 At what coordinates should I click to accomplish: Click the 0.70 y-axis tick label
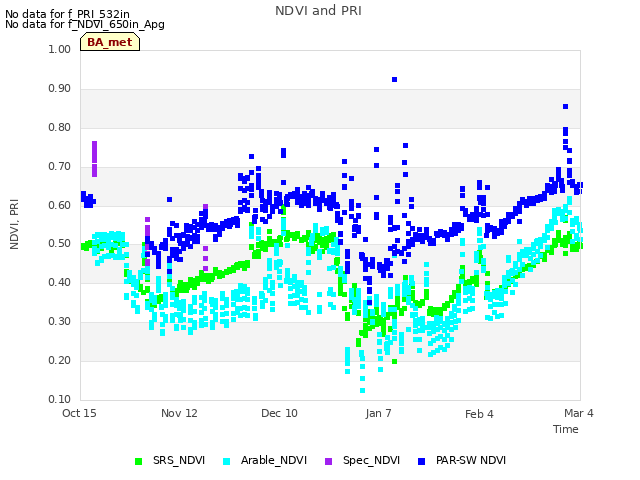click(x=60, y=167)
